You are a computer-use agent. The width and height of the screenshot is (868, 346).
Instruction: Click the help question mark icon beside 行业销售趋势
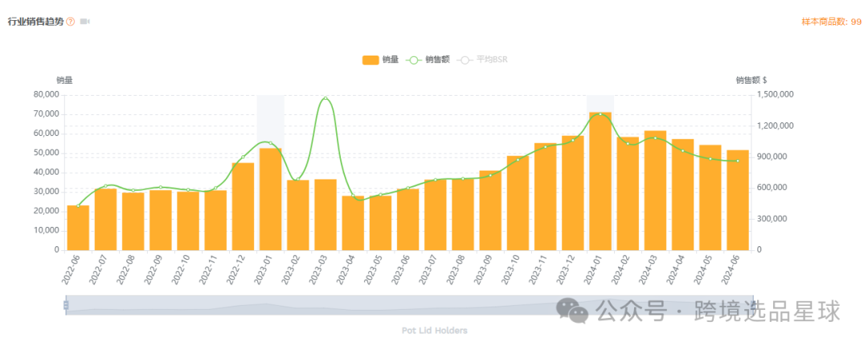pos(70,22)
